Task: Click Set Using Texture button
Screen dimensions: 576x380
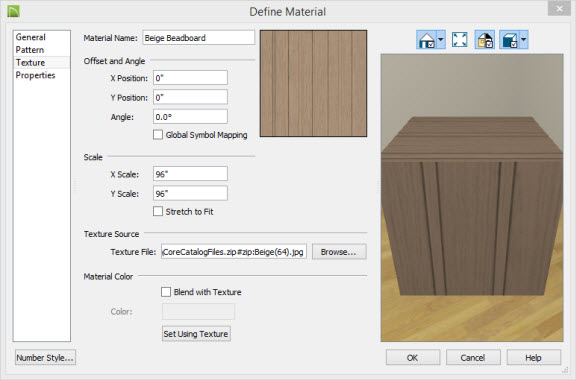Action: coord(196,334)
